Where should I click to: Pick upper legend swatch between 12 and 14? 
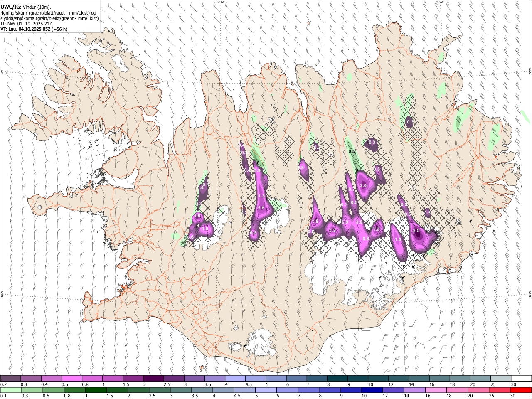(399, 378)
